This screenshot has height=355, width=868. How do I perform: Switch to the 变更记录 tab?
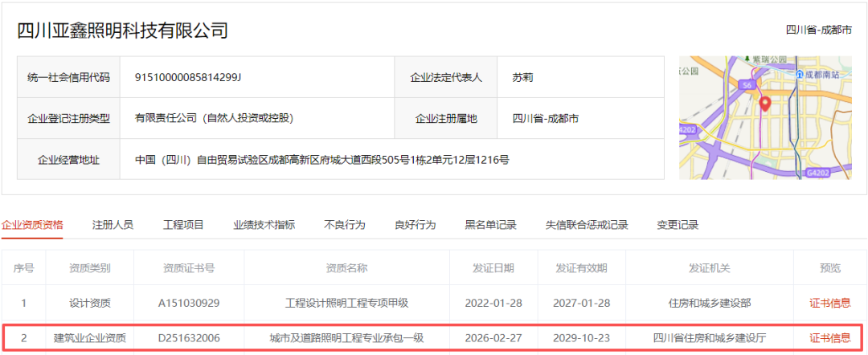pos(678,225)
